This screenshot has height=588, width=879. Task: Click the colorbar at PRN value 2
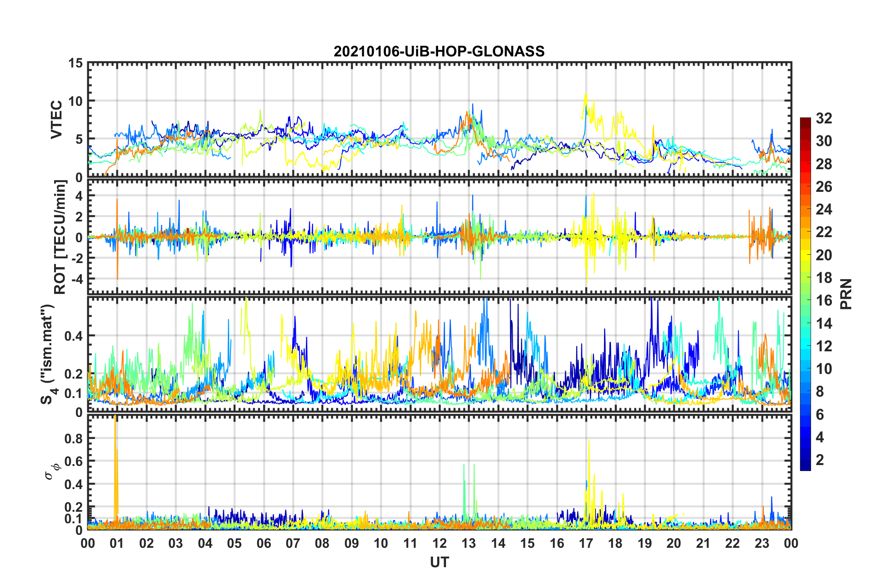805,460
